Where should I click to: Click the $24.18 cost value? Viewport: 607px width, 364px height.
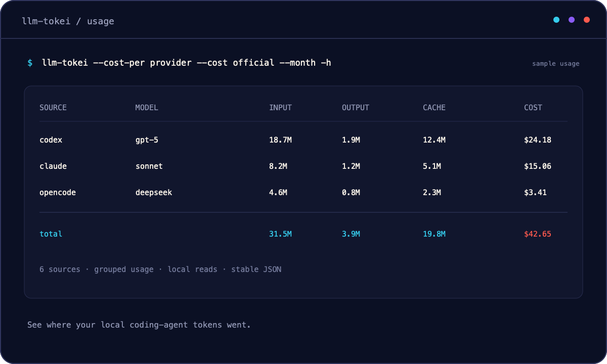(x=538, y=140)
